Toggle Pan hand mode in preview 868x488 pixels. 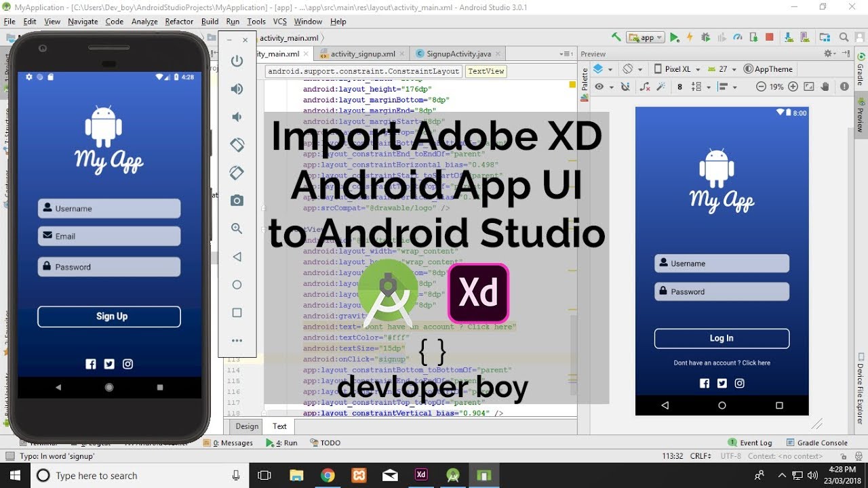point(825,87)
